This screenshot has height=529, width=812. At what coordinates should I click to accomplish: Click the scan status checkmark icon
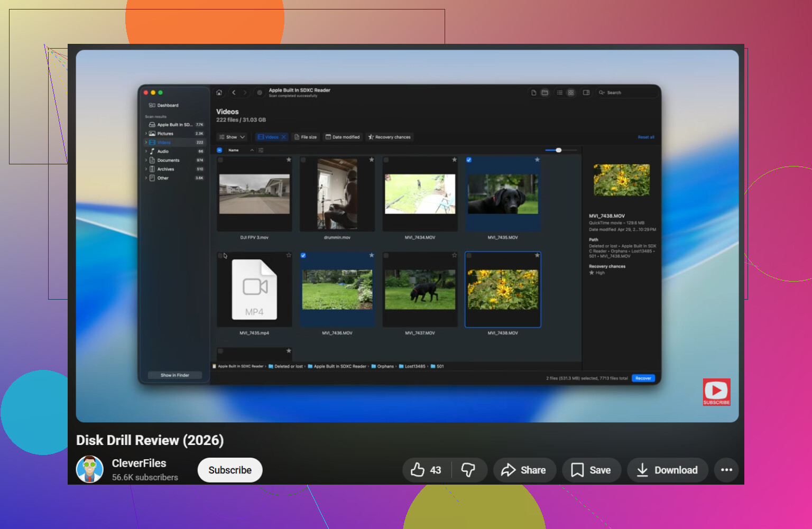(x=260, y=92)
